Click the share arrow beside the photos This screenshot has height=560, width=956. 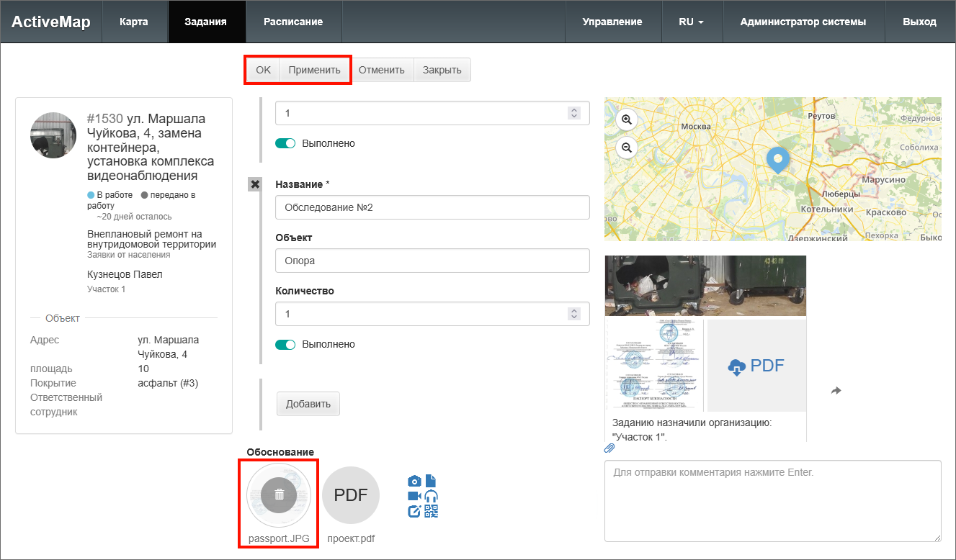point(836,390)
